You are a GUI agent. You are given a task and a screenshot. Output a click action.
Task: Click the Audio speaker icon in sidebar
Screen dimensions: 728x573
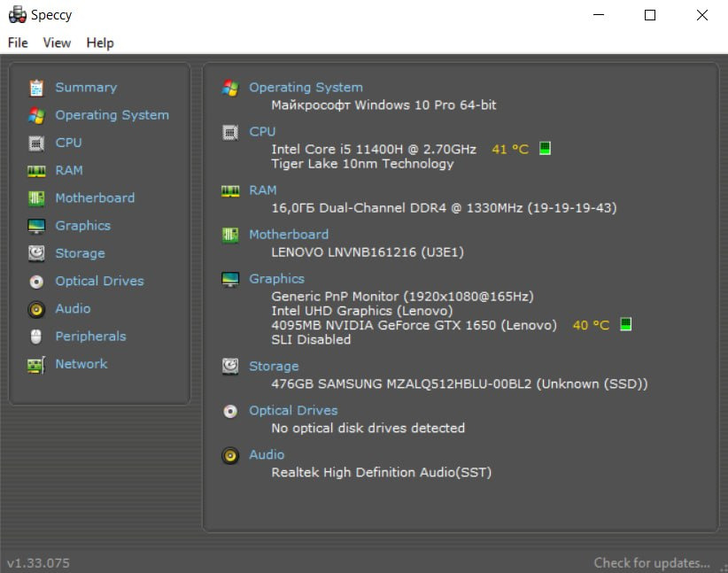(36, 309)
